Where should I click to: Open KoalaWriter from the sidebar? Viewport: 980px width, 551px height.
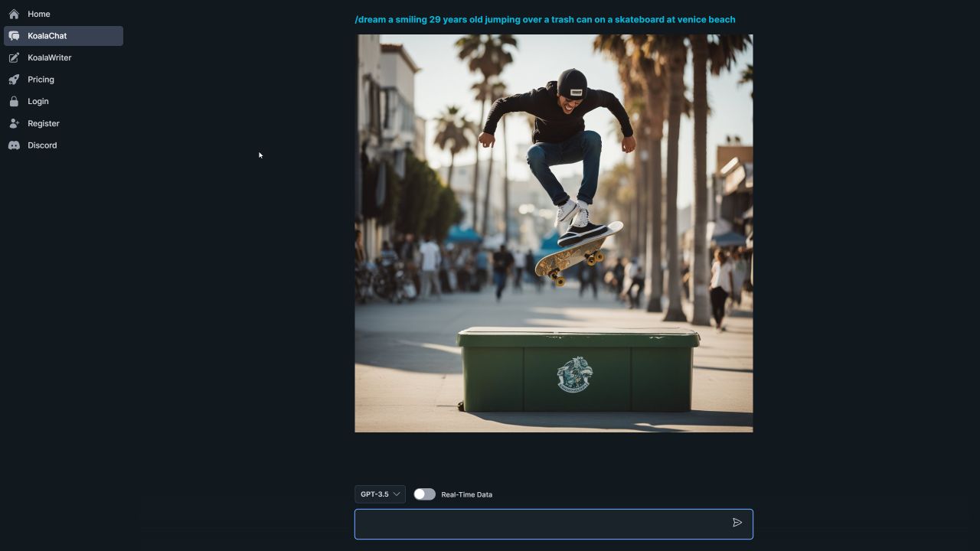(x=64, y=57)
